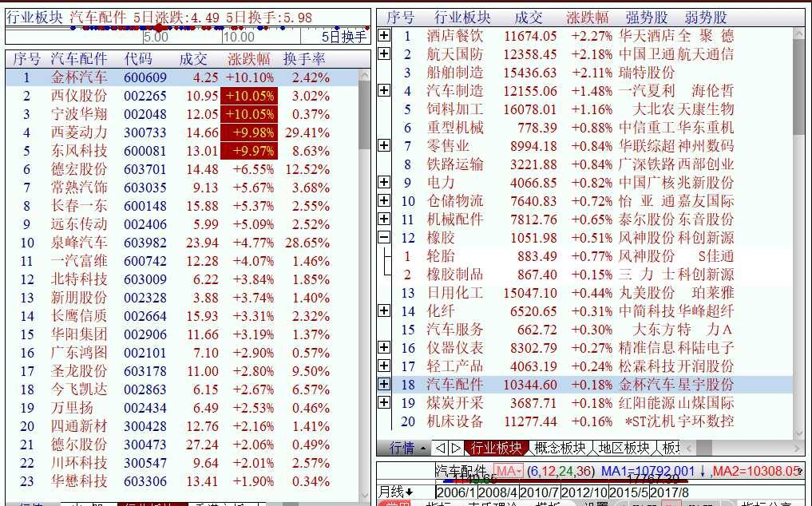Select the 铁路运输 sector row

coord(592,164)
